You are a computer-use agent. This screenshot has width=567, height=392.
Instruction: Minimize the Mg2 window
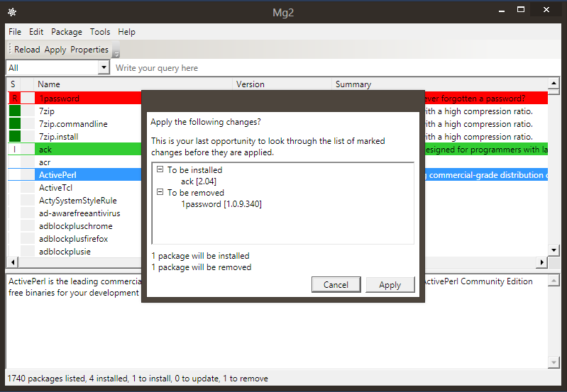tap(502, 11)
